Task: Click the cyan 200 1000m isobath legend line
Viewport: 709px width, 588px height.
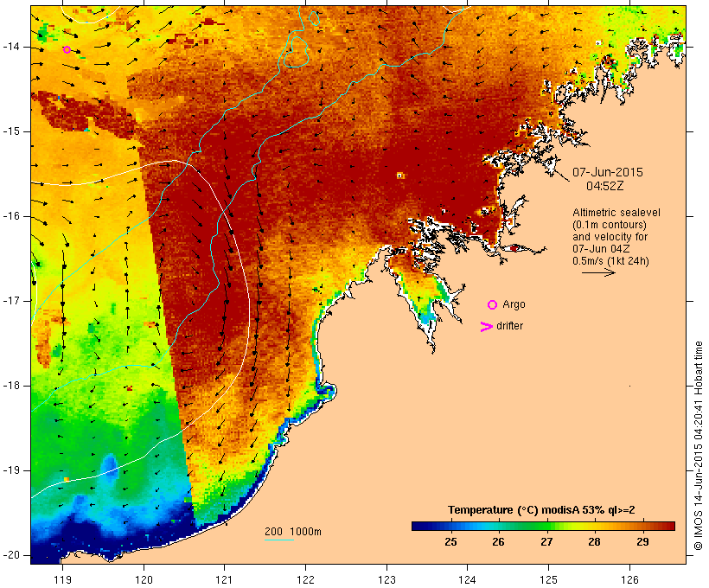Action: coord(279,540)
